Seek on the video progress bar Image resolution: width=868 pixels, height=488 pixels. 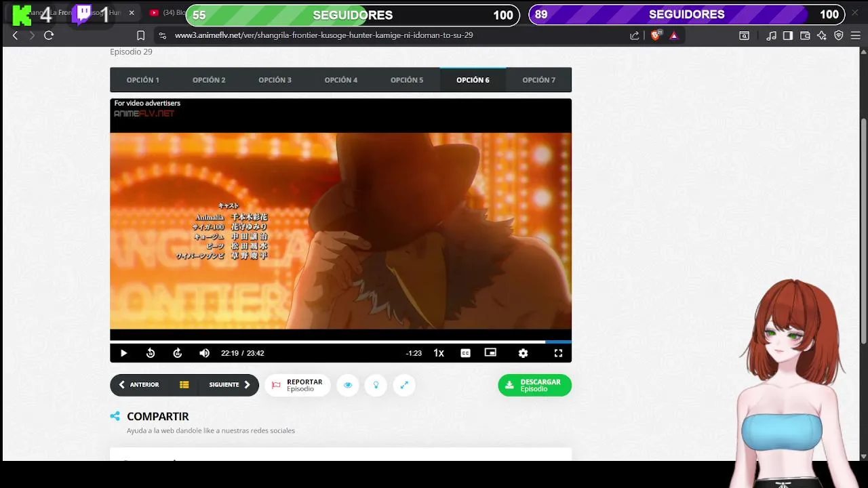(x=340, y=342)
